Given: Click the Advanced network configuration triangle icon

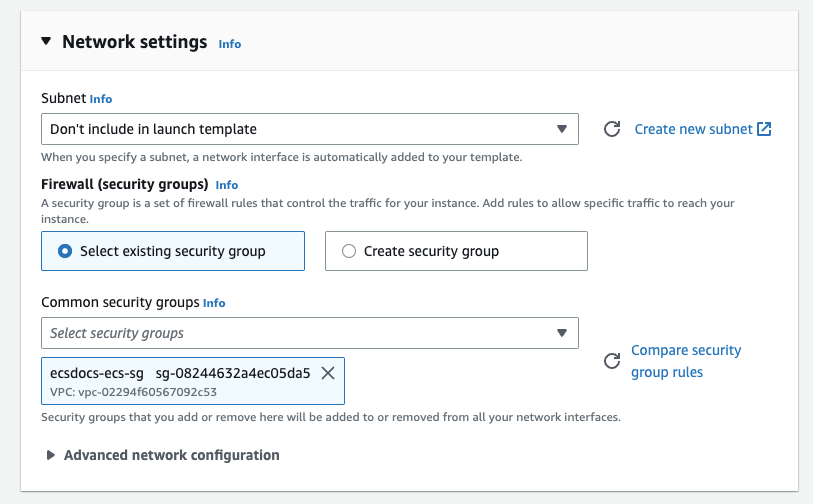Looking at the screenshot, I should (50, 455).
